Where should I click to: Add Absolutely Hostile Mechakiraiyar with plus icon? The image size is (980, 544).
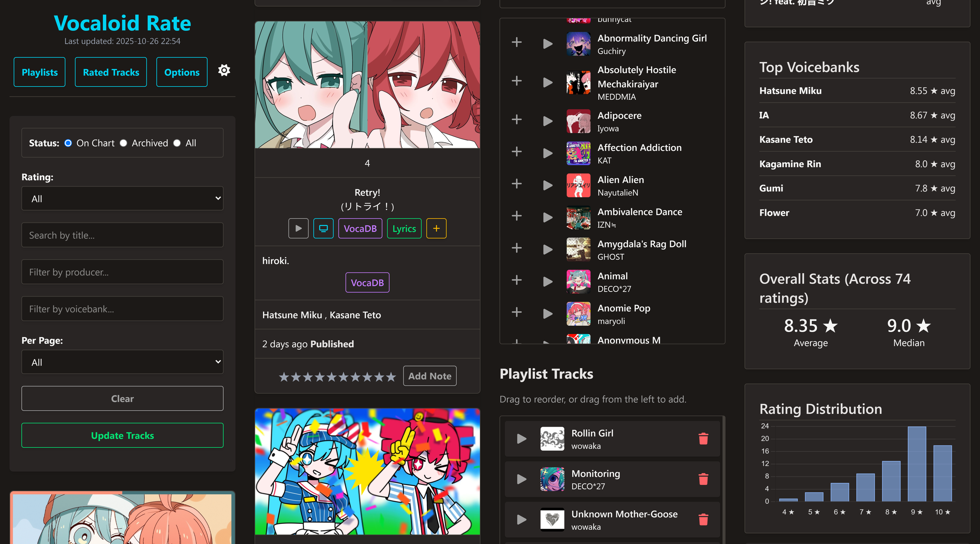(517, 81)
